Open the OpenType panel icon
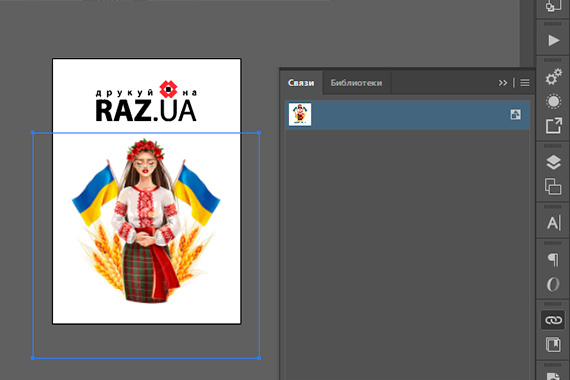Image resolution: width=570 pixels, height=380 pixels. pos(553,284)
